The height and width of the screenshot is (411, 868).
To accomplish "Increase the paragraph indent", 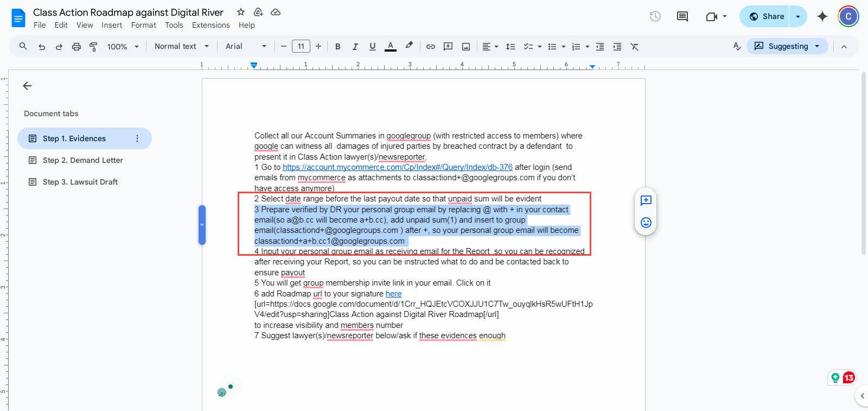I will pos(617,47).
